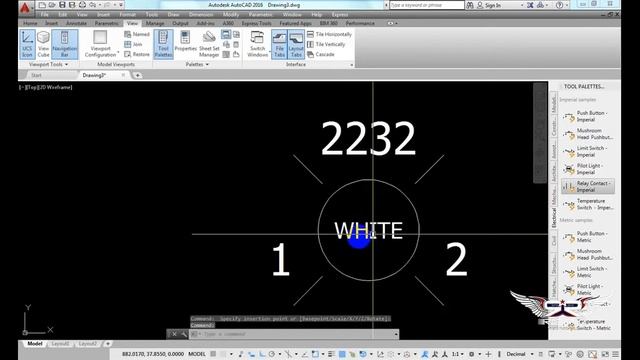Image resolution: width=640 pixels, height=360 pixels.
Task: Click MODEL space status bar button
Action: tap(197, 354)
